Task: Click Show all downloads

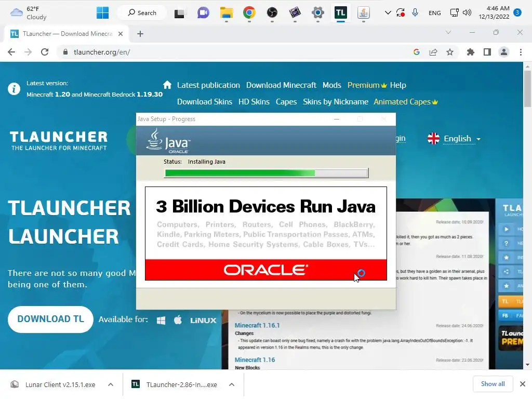Action: (x=493, y=384)
